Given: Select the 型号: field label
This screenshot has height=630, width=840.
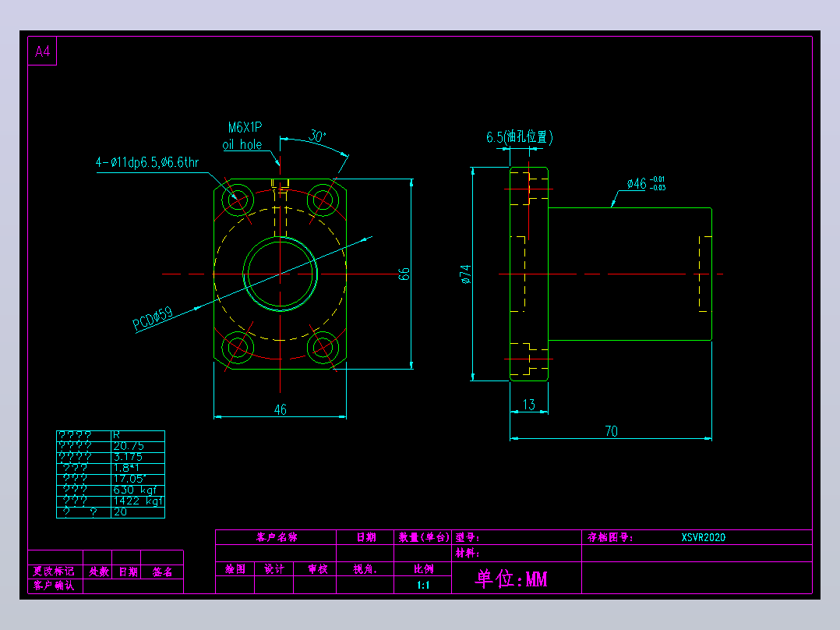Looking at the screenshot, I should 468,537.
